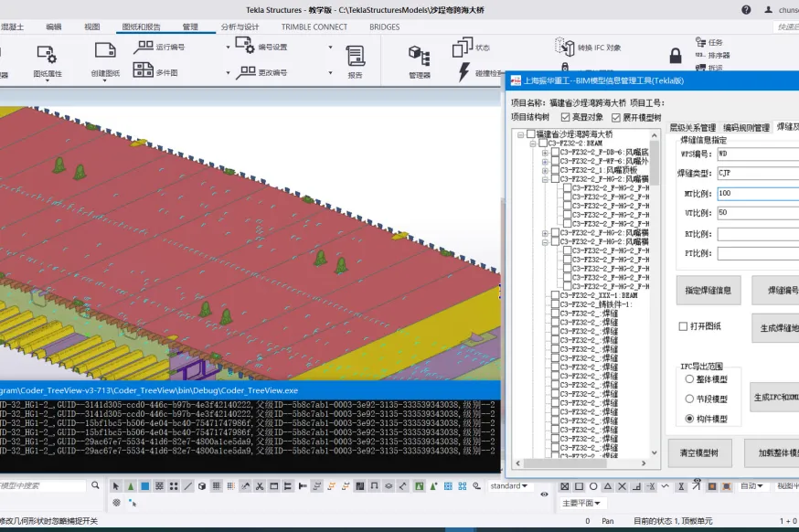This screenshot has height=532, width=799.
Task: Click the X intersection snap switch icon
Action: [x=622, y=486]
